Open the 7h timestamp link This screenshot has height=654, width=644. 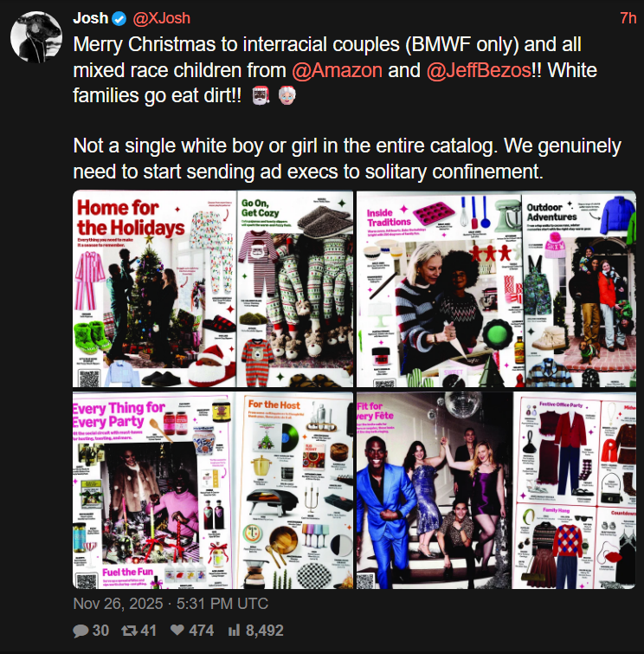(628, 18)
